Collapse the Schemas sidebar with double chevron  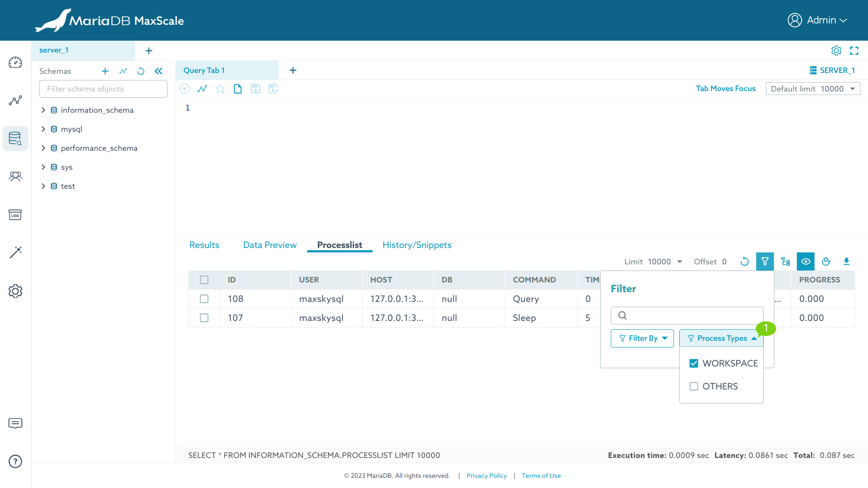tap(158, 71)
